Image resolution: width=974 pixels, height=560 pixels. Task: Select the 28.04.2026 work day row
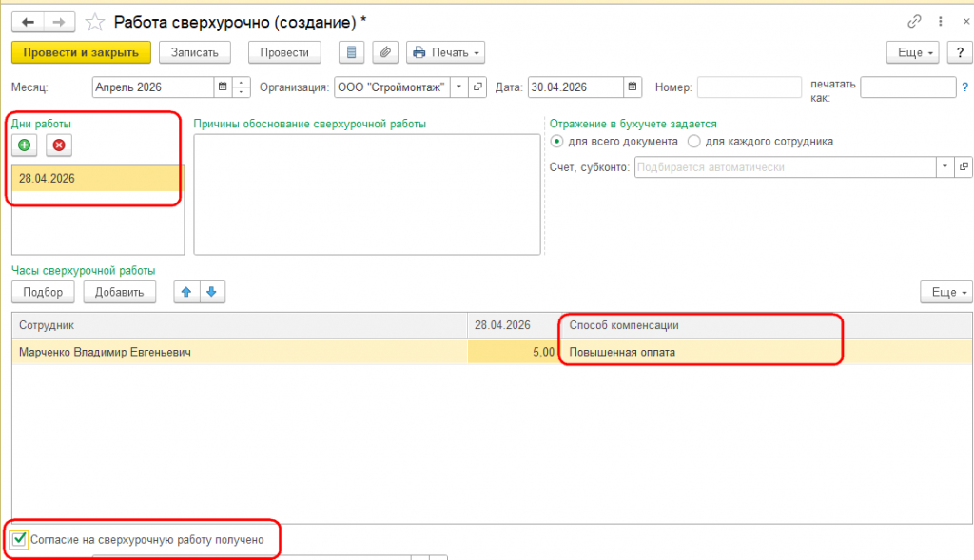tap(98, 178)
